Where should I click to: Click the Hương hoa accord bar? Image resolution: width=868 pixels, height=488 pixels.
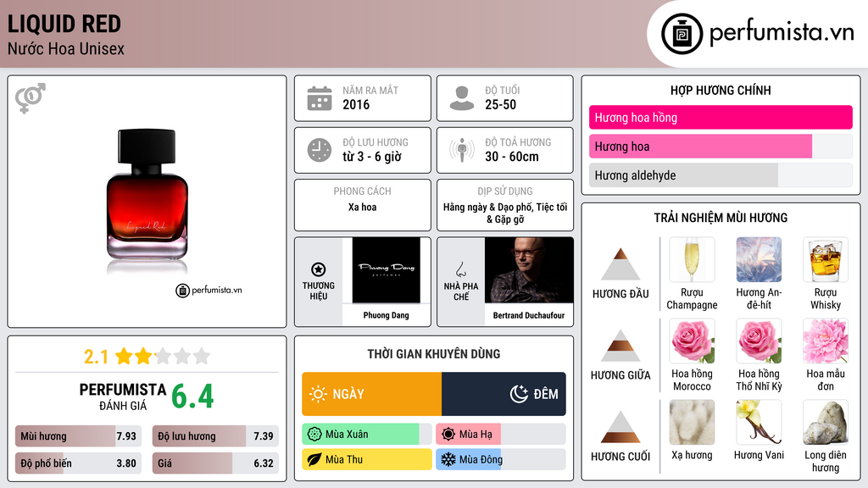721,147
